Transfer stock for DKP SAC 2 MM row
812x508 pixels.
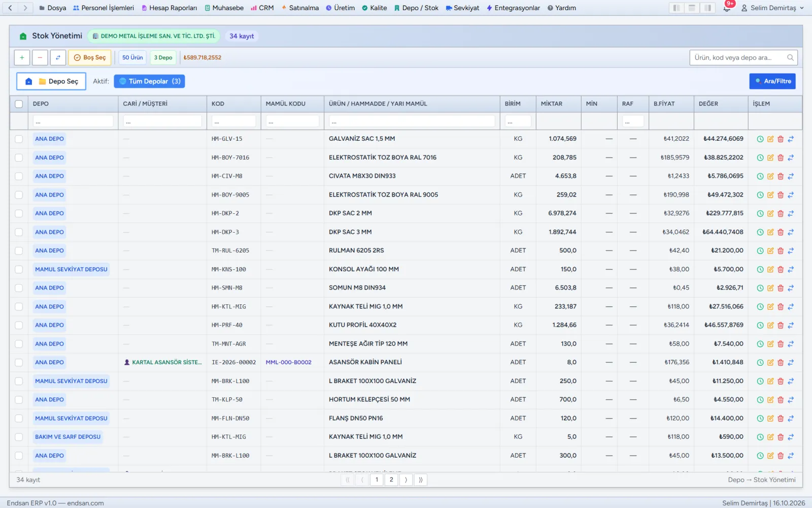791,213
